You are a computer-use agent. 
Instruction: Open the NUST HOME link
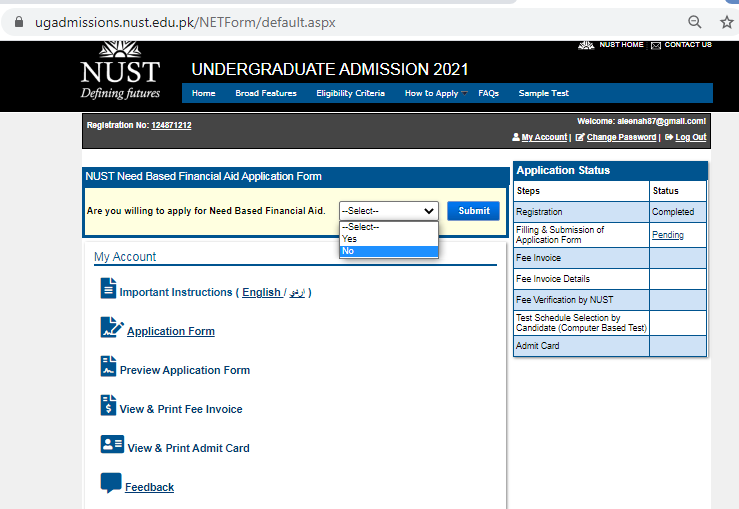tap(621, 45)
